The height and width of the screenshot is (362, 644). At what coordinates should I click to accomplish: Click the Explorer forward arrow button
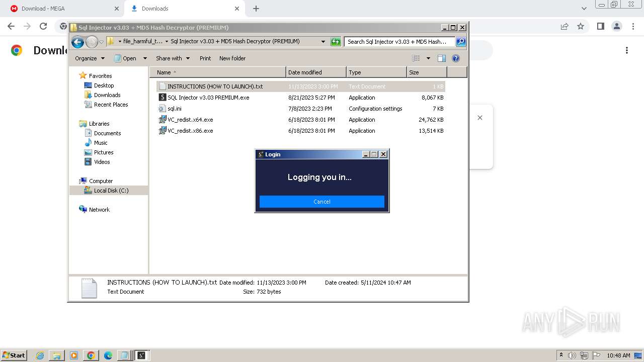[x=92, y=42]
